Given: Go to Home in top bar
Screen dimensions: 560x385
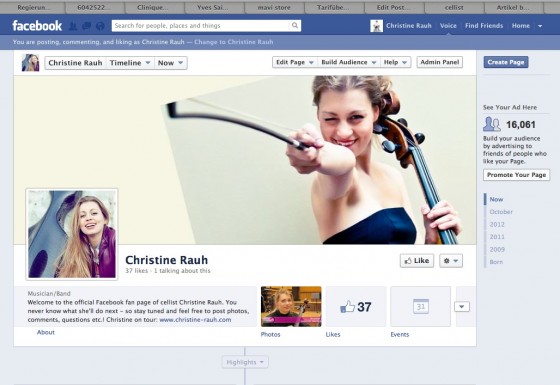Looking at the screenshot, I should [x=521, y=26].
